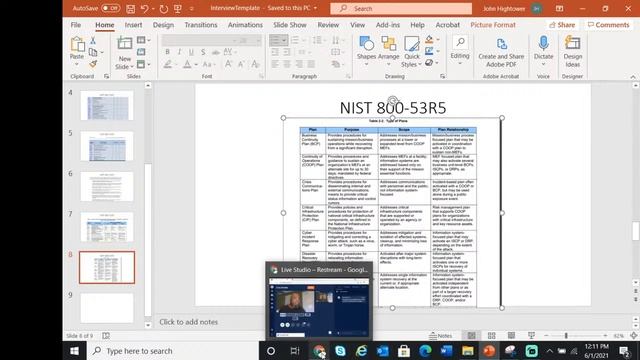The height and width of the screenshot is (360, 640).
Task: Click the Cut scissors icon
Action: 93,40
